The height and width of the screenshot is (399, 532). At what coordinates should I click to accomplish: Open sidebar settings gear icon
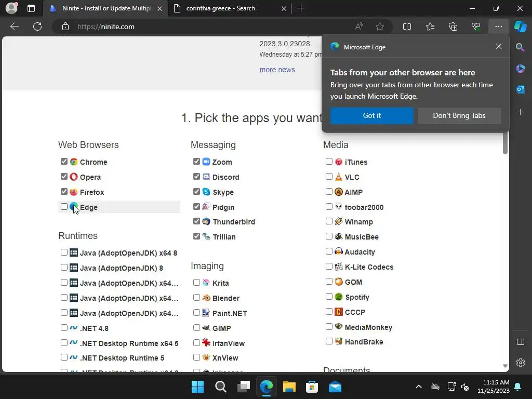(520, 362)
